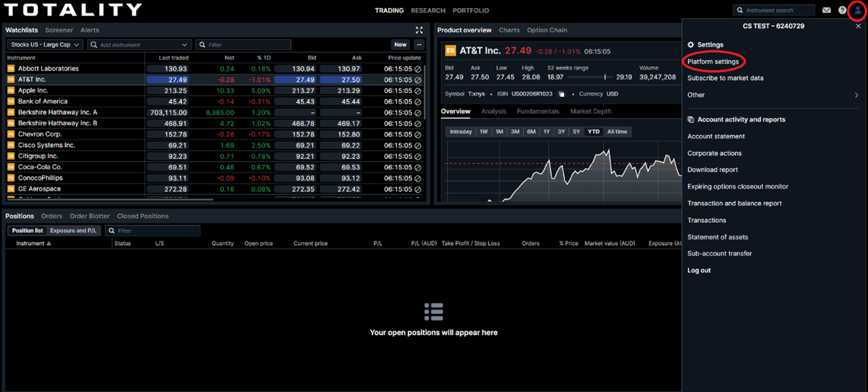Open the help question mark icon

[x=842, y=10]
